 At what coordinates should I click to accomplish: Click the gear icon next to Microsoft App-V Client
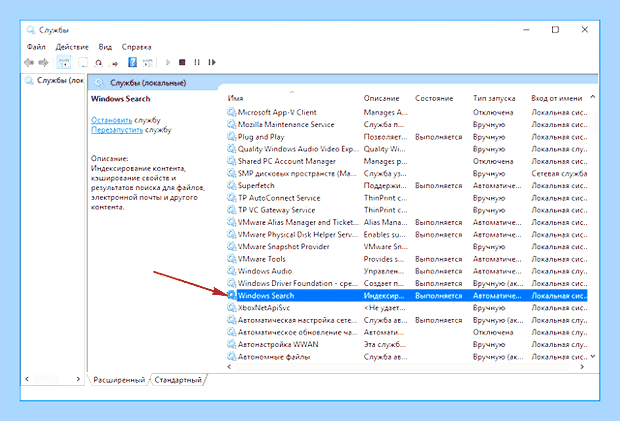(x=232, y=112)
